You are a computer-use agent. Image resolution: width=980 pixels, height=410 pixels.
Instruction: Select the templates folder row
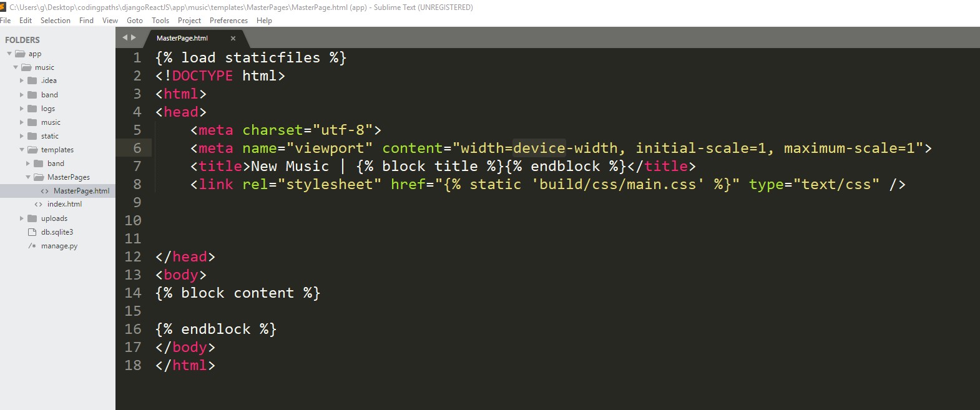(57, 150)
